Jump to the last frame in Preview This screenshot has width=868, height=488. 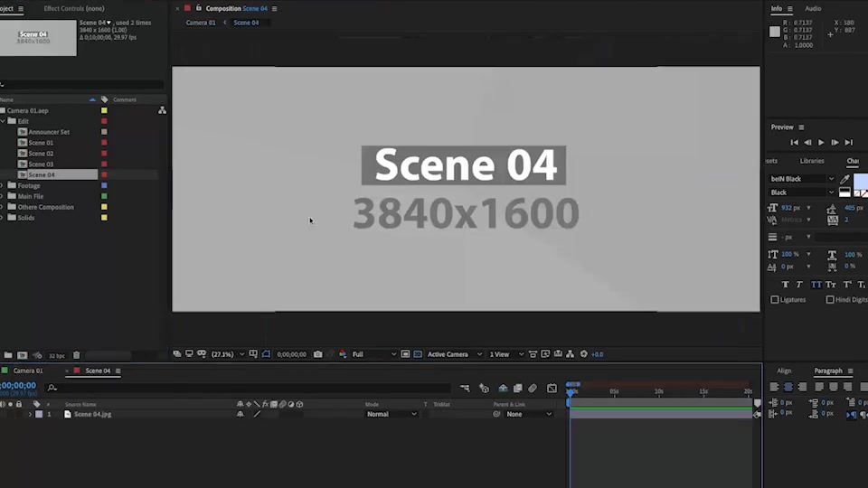pyautogui.click(x=849, y=142)
